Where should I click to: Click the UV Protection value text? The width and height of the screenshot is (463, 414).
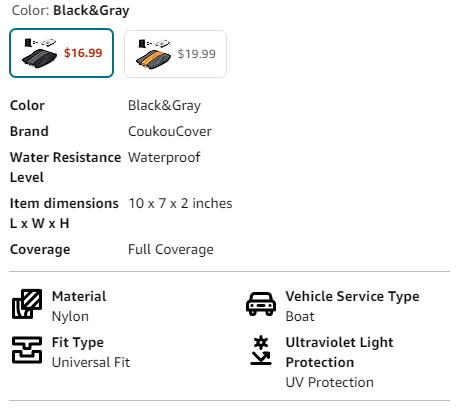[329, 382]
